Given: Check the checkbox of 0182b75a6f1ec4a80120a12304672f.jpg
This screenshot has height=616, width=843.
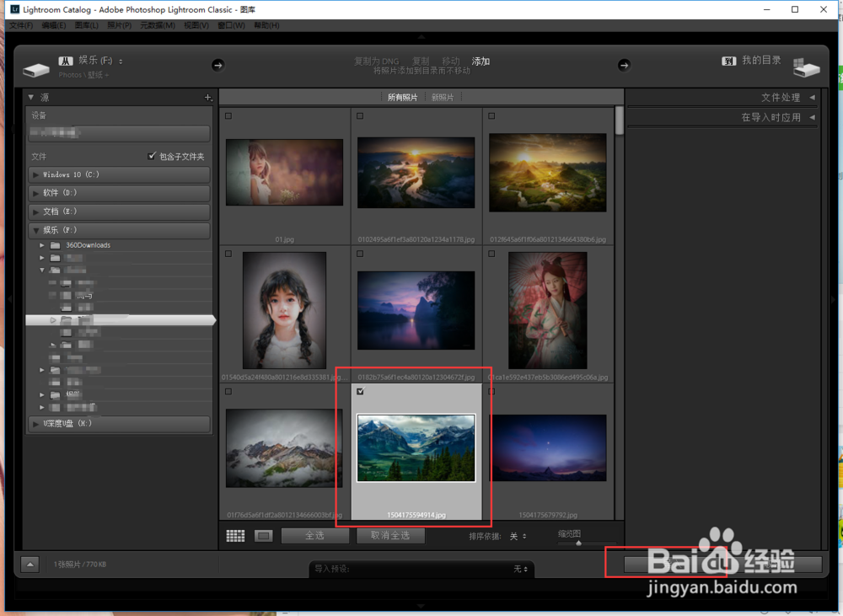Looking at the screenshot, I should [360, 254].
